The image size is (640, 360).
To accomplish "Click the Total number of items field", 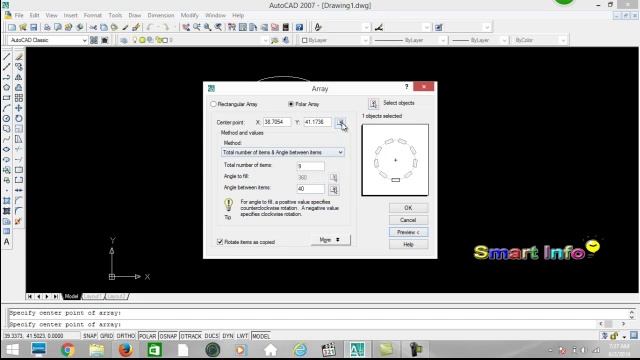I will click(311, 166).
